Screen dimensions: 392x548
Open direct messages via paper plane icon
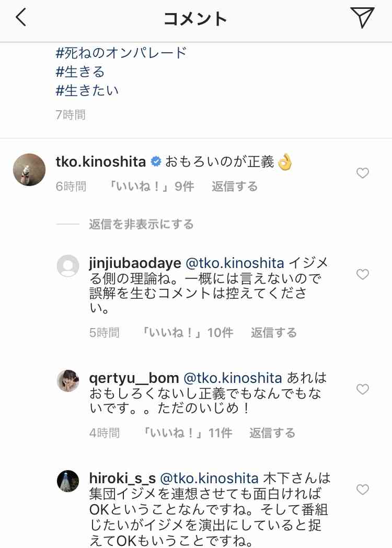tap(362, 18)
